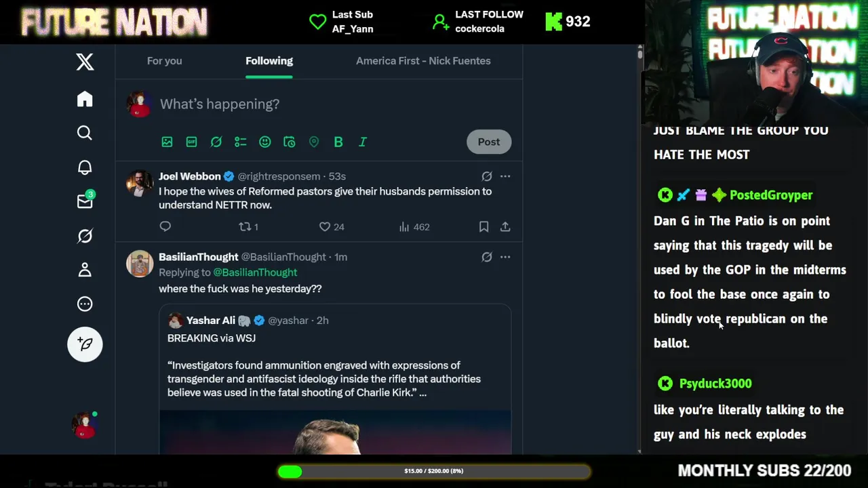
Task: Open Explore with the magnifier icon
Action: (85, 133)
